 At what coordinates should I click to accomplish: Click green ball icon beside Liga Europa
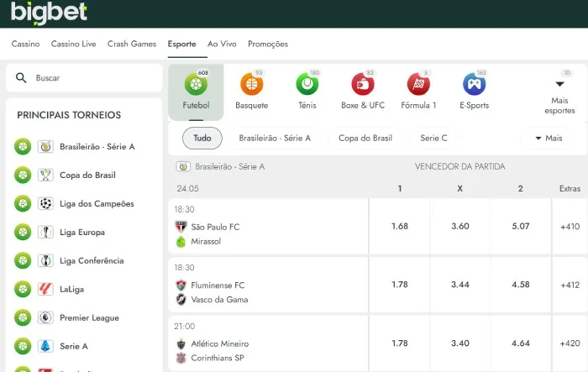coord(23,232)
